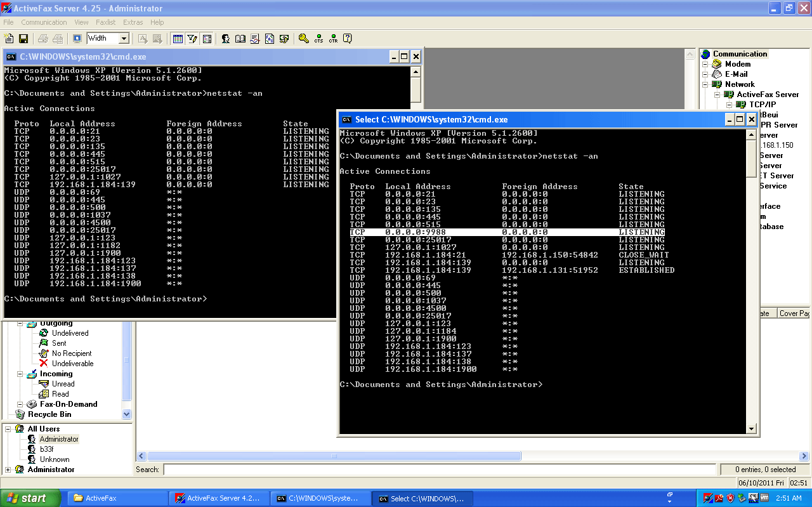Collapse the Incoming tree node
Screen dimensions: 812x507
coord(20,374)
